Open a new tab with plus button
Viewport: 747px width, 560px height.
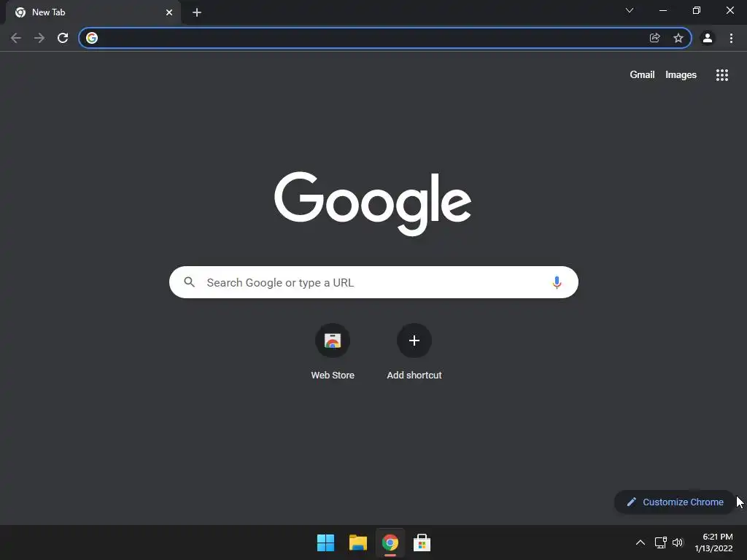[x=197, y=13]
